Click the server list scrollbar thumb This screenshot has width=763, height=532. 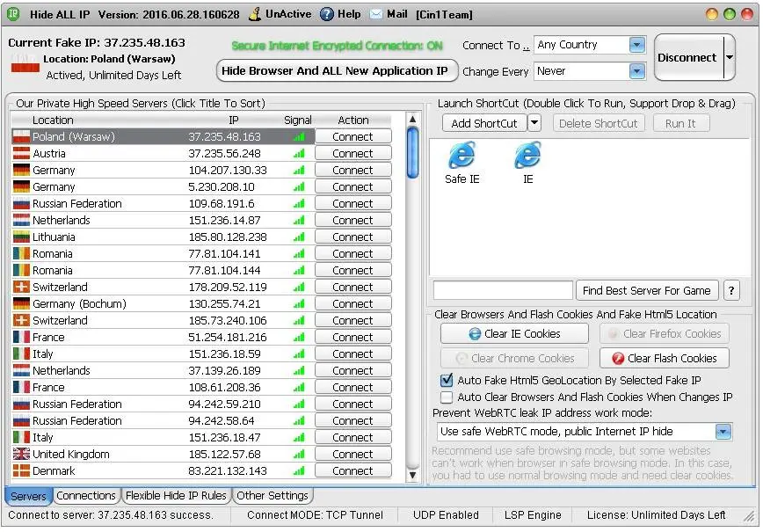coord(412,152)
